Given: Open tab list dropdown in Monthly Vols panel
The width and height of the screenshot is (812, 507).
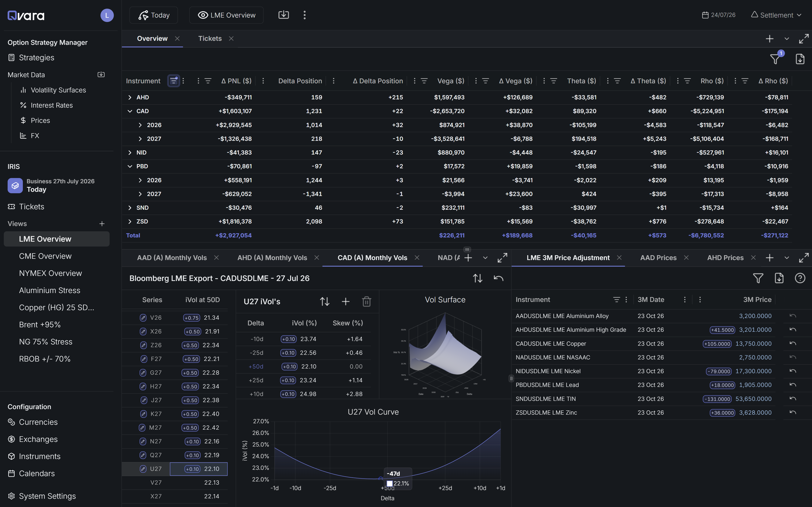Looking at the screenshot, I should tap(485, 258).
